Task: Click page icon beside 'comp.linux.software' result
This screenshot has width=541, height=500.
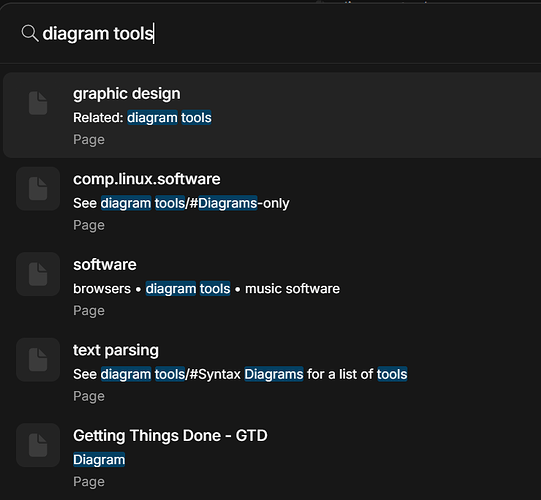Action: click(38, 189)
